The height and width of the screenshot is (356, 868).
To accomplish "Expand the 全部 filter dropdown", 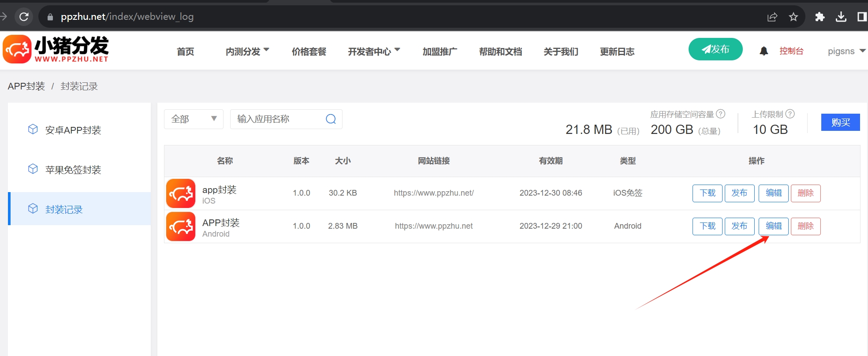I will coord(194,119).
